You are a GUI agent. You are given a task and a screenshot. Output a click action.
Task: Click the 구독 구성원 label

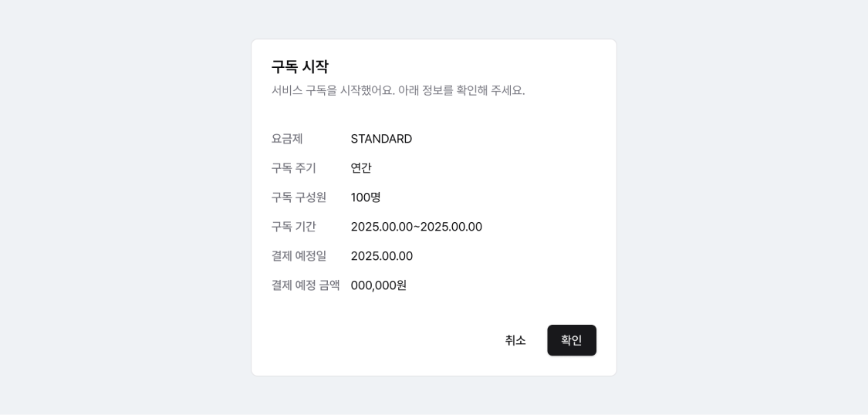point(299,197)
